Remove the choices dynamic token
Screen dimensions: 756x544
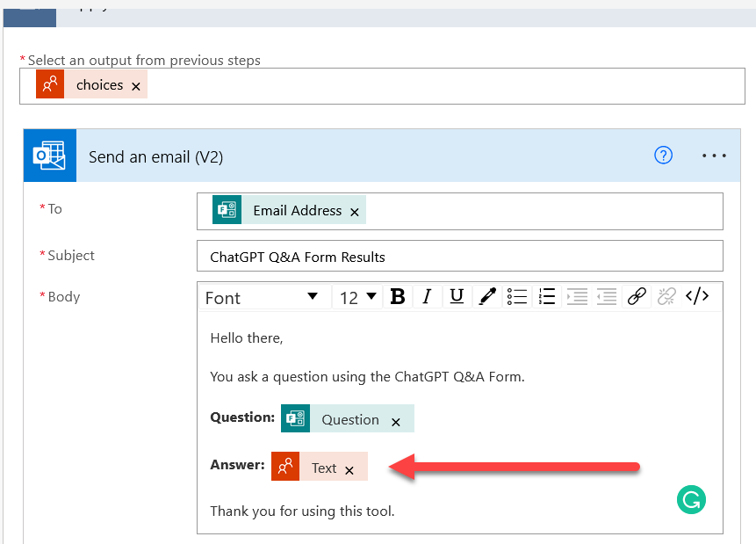(x=136, y=86)
